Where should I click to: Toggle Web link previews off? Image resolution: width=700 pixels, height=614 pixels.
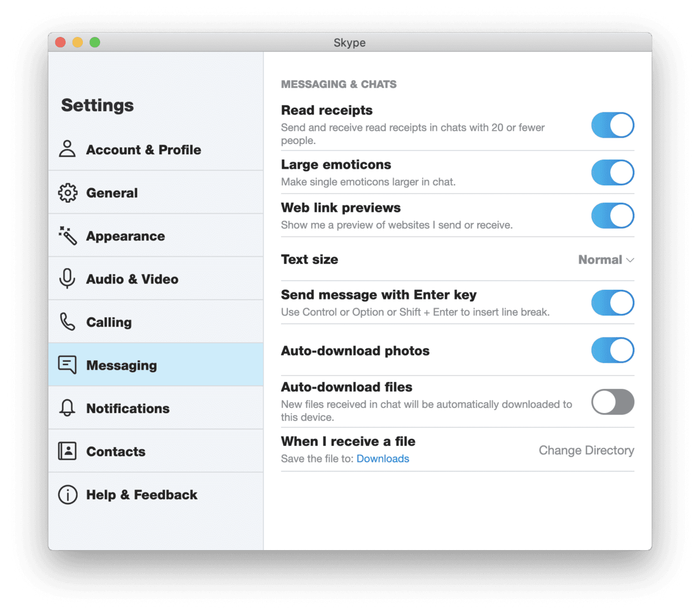(x=612, y=215)
